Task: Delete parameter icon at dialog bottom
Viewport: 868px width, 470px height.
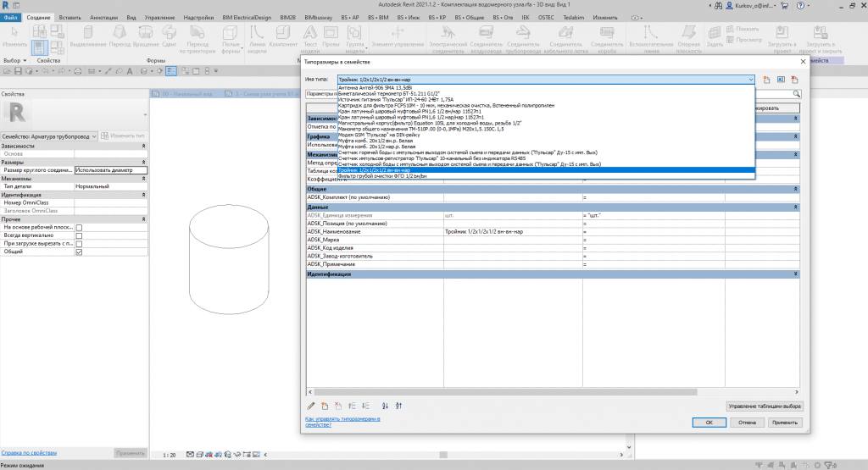Action: tap(338, 406)
